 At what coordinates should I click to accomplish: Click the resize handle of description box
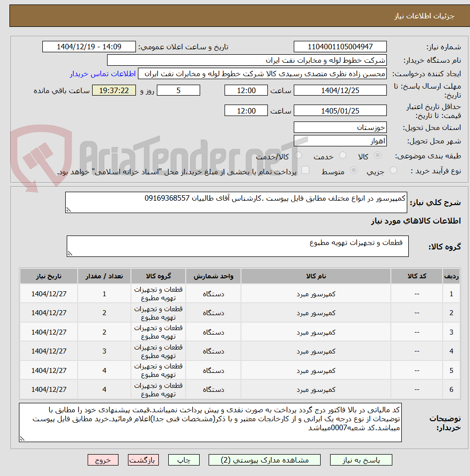[x=69, y=210]
